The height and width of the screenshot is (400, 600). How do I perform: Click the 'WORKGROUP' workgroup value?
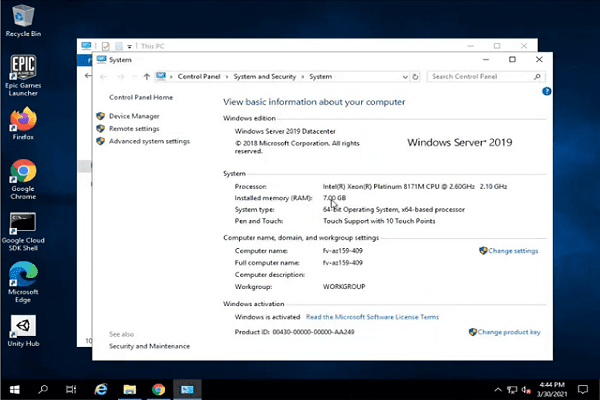coord(344,286)
